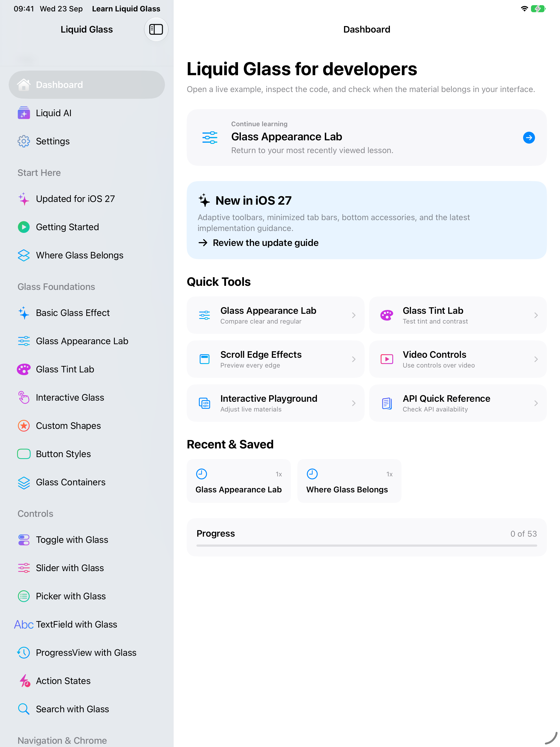Open Liquid AI from the sidebar
Image resolution: width=560 pixels, height=747 pixels.
[x=87, y=113]
